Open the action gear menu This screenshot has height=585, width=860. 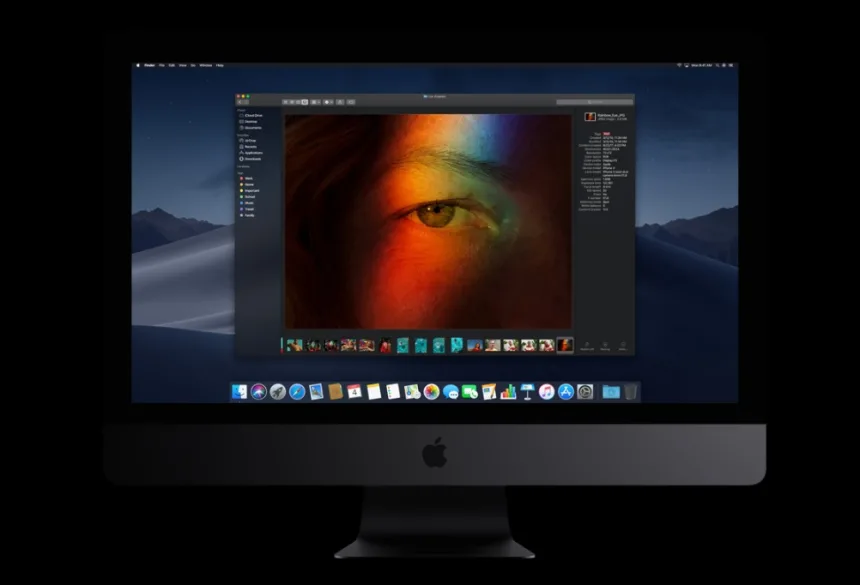click(x=328, y=101)
